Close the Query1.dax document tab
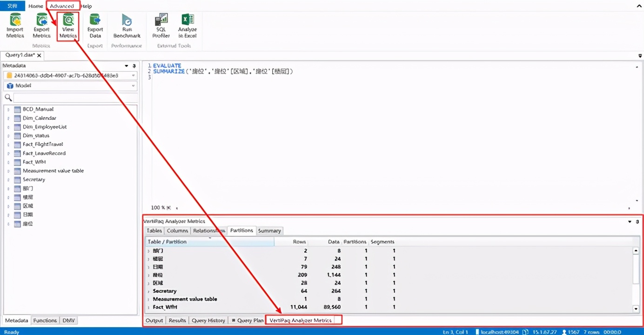This screenshot has height=335, width=644. coord(40,55)
